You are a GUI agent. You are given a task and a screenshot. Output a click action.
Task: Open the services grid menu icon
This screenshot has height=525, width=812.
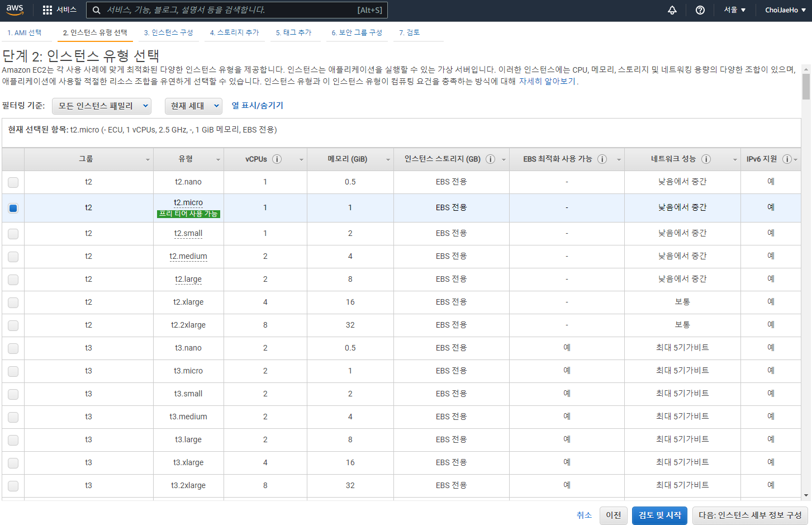click(48, 10)
